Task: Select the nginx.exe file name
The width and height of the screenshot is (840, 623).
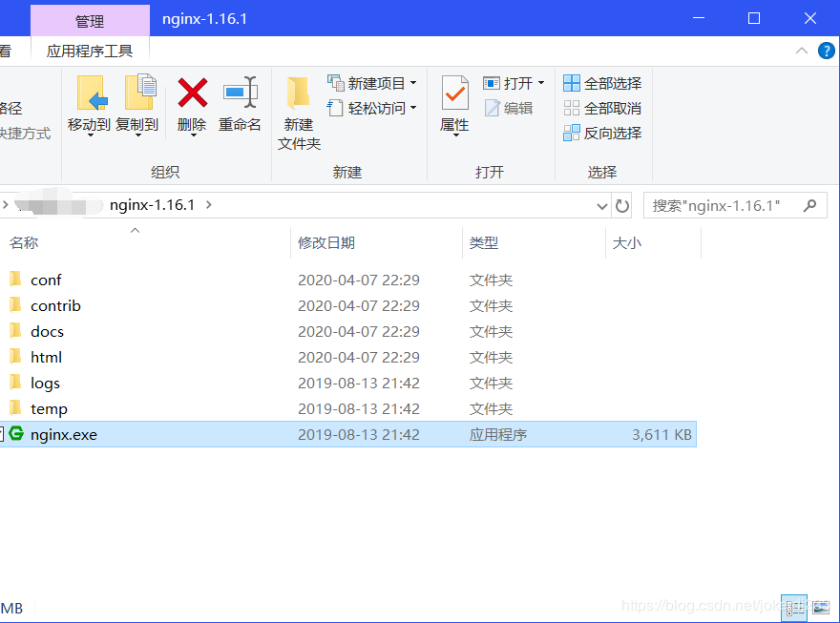Action: click(x=64, y=435)
